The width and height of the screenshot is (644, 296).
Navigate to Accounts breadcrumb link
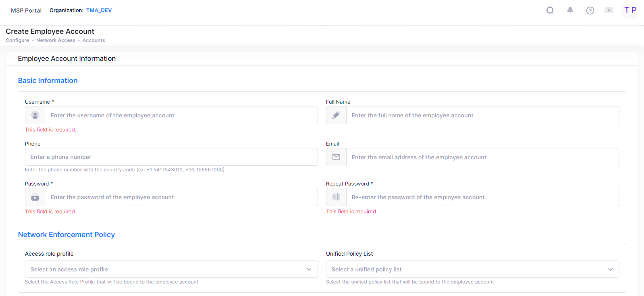click(93, 40)
